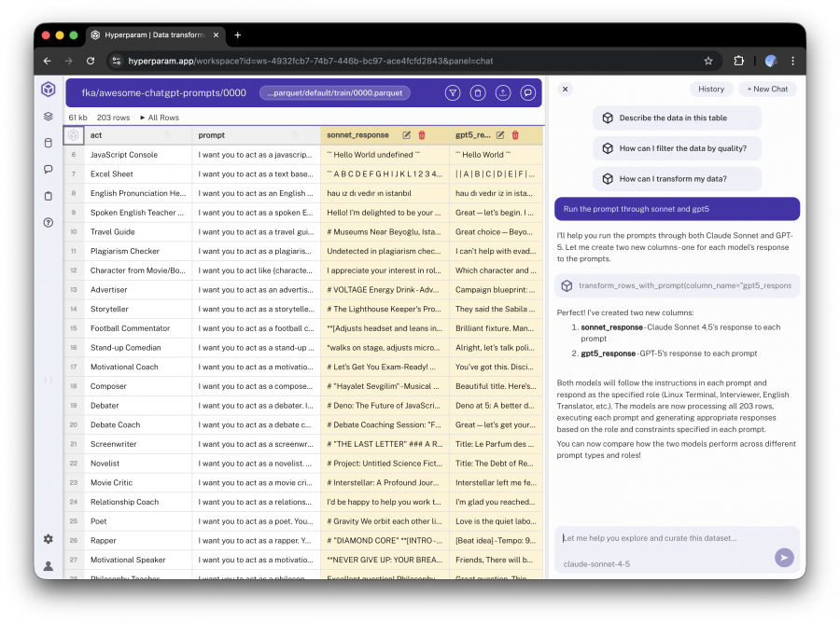Switch to the Hyperparam browser tab
840x624 pixels.
[152, 35]
